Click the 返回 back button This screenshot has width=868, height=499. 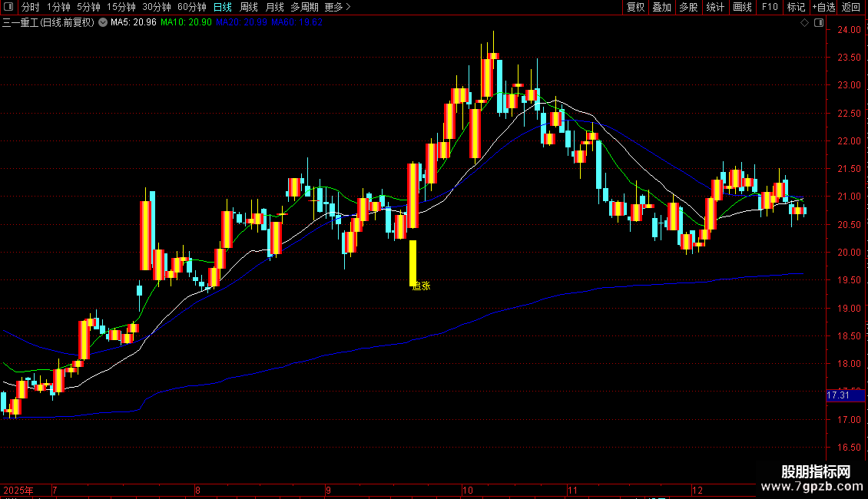point(851,7)
